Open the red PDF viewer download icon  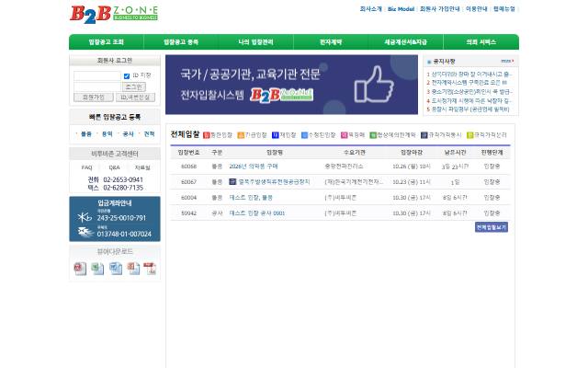click(x=150, y=269)
